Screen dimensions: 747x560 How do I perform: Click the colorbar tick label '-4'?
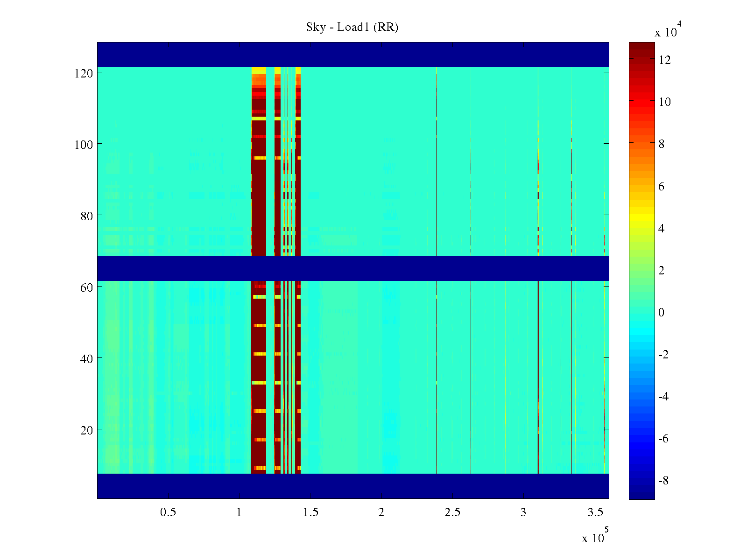point(663,397)
